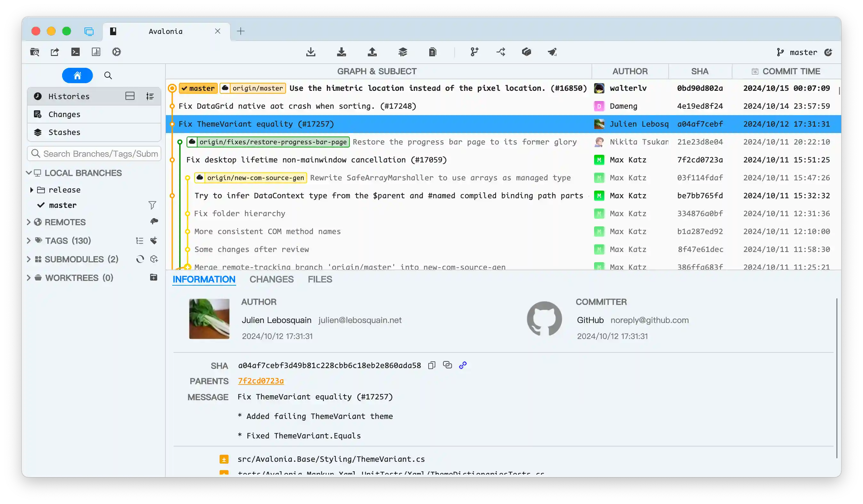This screenshot has width=863, height=504.
Task: Expand the release branch folder
Action: pos(32,190)
